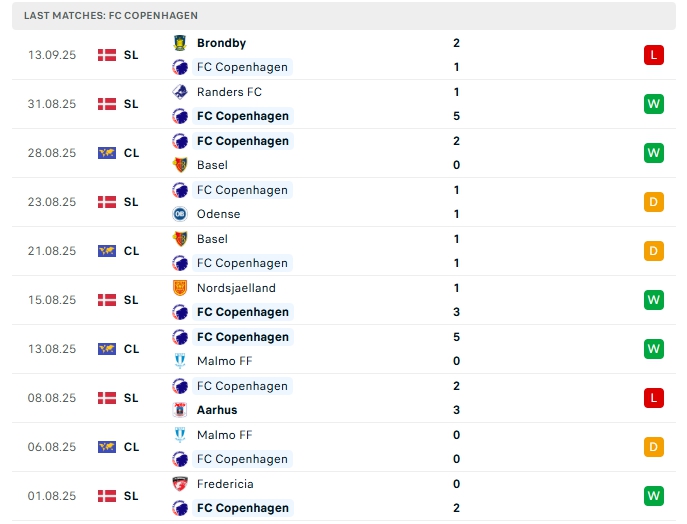Open the Nordsjaelland team link
Viewport: 687px width, 524px height.
236,288
